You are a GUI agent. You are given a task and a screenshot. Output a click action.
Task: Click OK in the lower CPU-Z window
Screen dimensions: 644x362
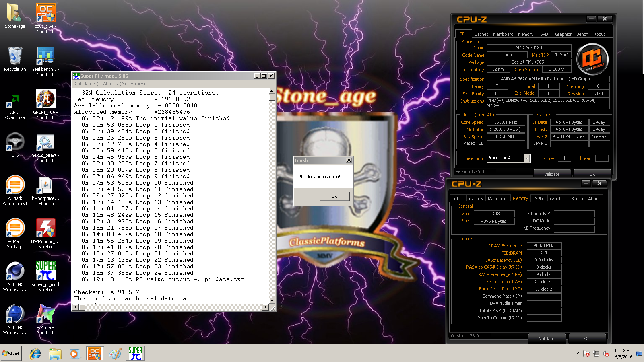(587, 339)
